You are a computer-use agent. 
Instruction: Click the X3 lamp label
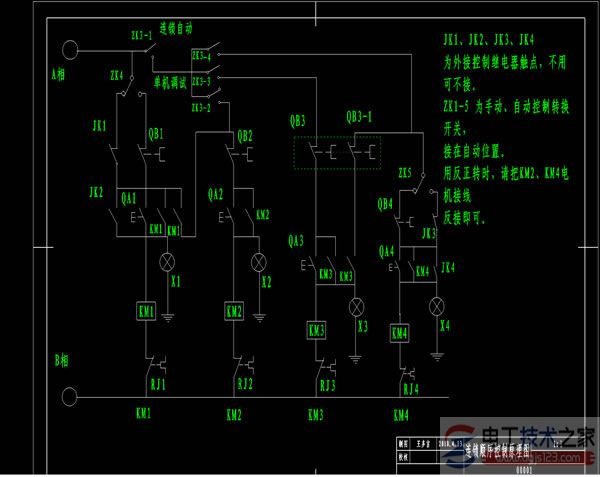[363, 326]
